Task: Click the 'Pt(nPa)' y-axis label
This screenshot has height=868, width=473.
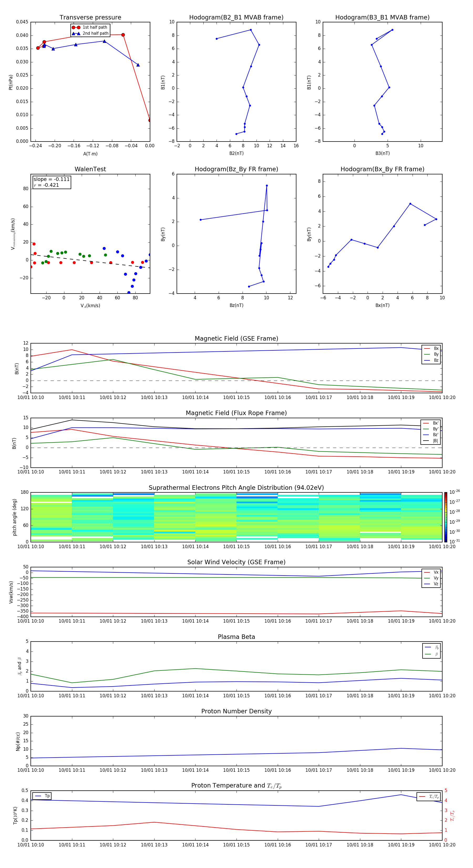Action: coord(11,82)
